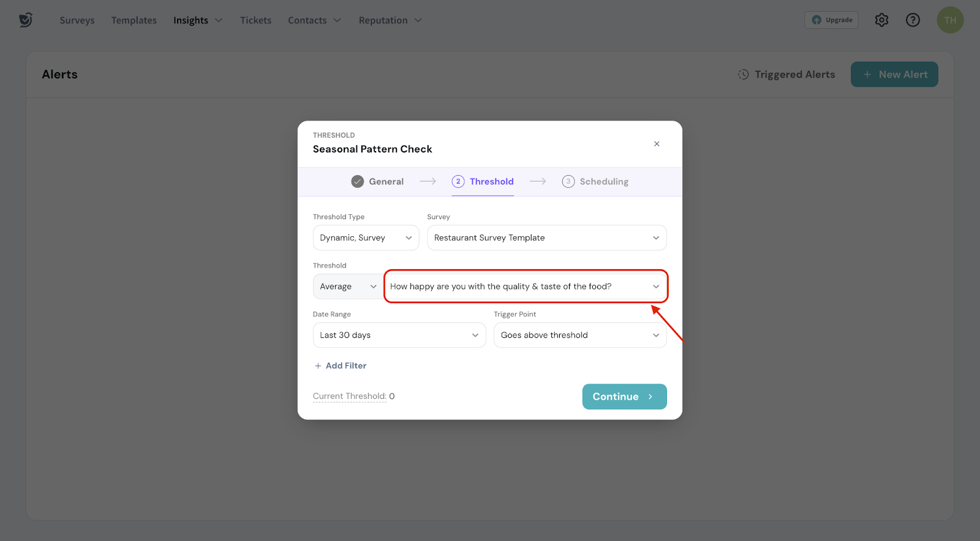The height and width of the screenshot is (541, 980).
Task: Open the Threshold Type dropdown
Action: [366, 238]
